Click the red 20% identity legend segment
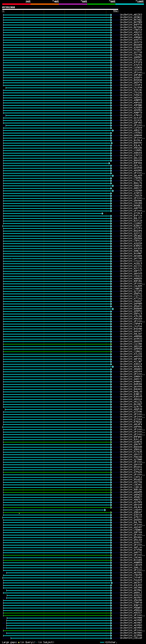The width and height of the screenshot is (146, 644). point(16,4)
